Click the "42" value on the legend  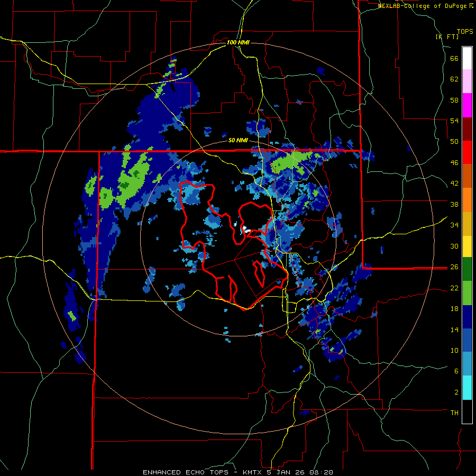point(454,184)
